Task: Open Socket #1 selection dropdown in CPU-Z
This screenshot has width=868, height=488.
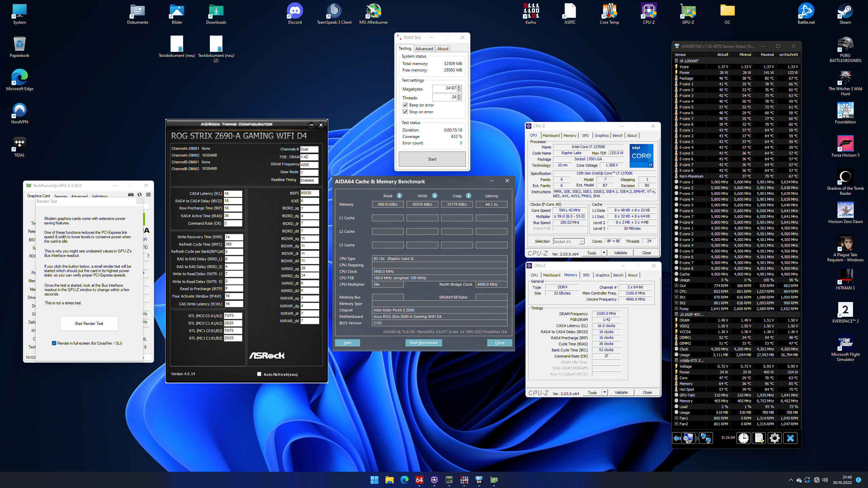Action: [569, 241]
